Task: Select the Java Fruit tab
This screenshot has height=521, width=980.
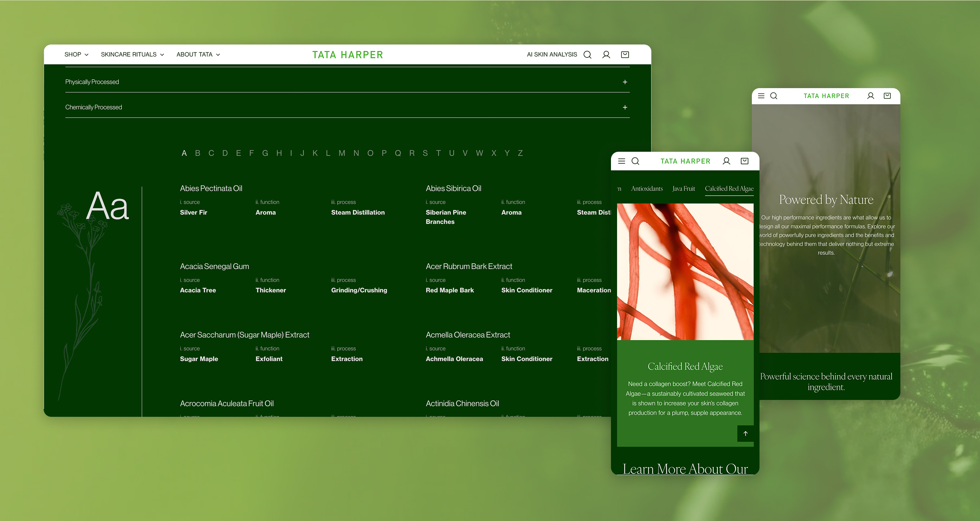Action: tap(683, 188)
